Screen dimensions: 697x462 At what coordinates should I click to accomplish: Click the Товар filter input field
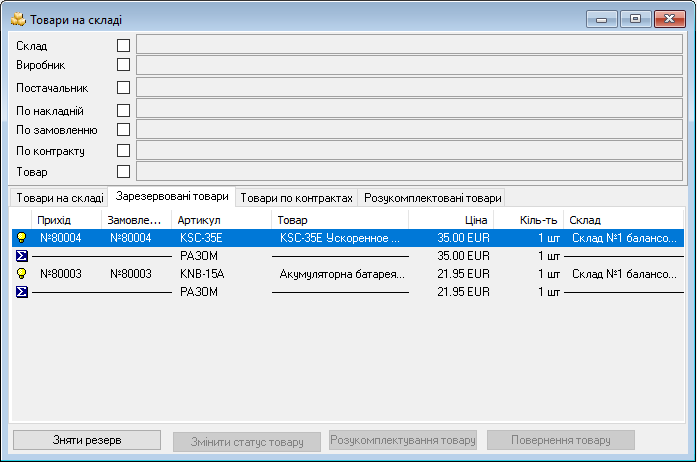[409, 172]
